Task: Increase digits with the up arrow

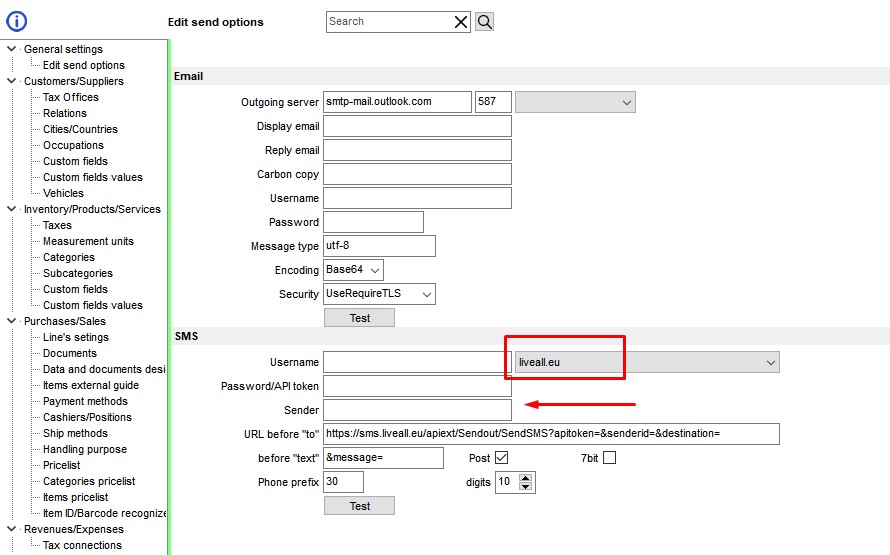Action: click(526, 478)
